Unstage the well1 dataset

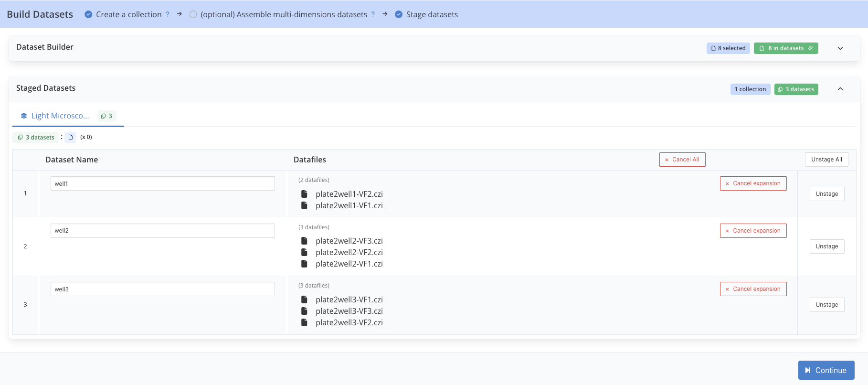pyautogui.click(x=827, y=194)
